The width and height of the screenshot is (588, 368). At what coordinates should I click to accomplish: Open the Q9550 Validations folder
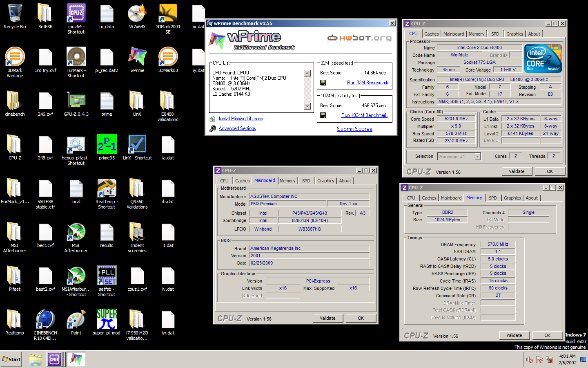point(137,194)
